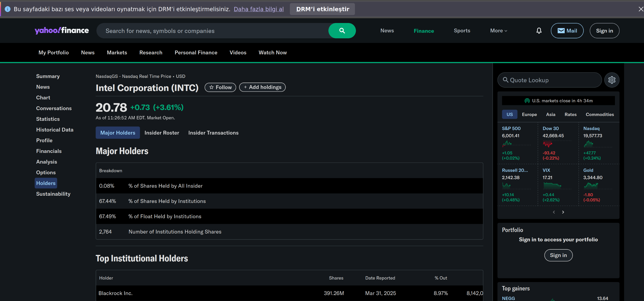The width and height of the screenshot is (644, 301).
Task: Open Summary in the sidebar
Action: click(48, 76)
